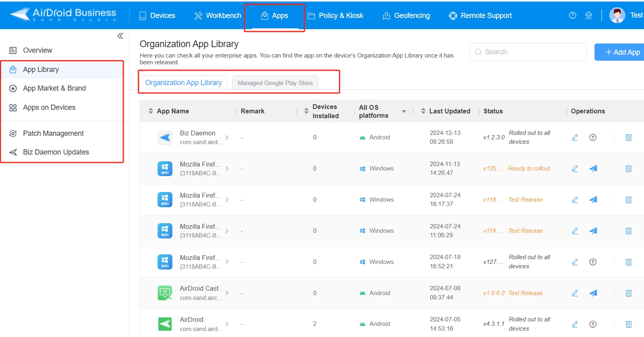Upgrade the Biz Daemon app version
The image size is (644, 337).
click(x=593, y=137)
